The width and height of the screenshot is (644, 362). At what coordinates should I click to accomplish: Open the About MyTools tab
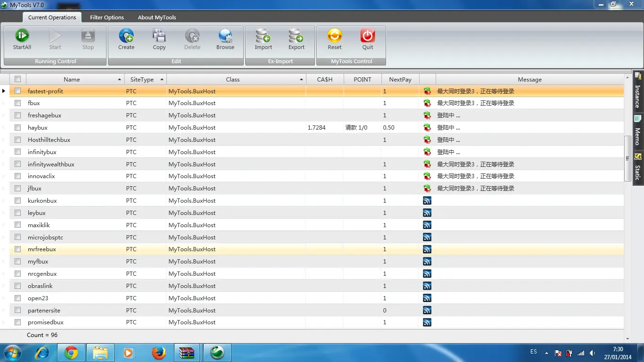point(157,17)
